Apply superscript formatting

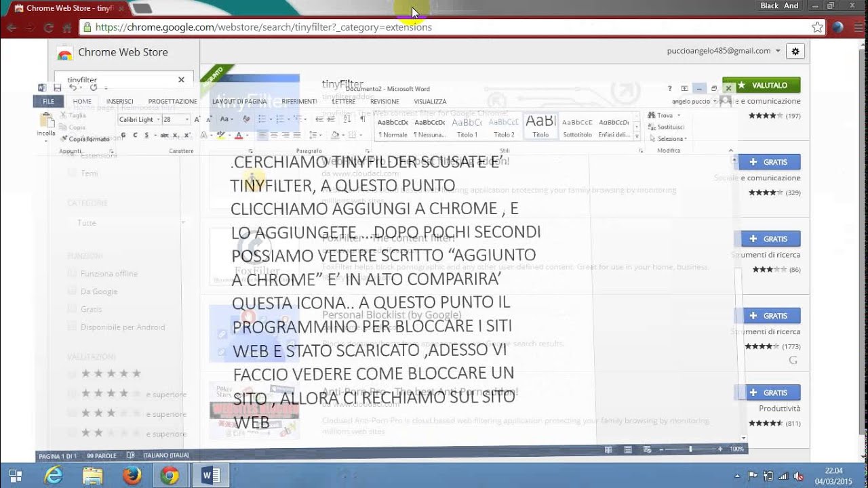(186, 136)
